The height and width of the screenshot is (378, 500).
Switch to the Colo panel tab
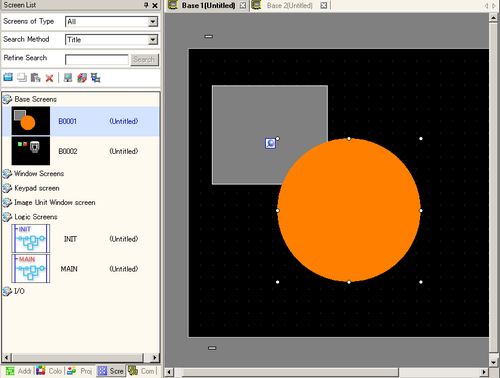click(x=50, y=371)
